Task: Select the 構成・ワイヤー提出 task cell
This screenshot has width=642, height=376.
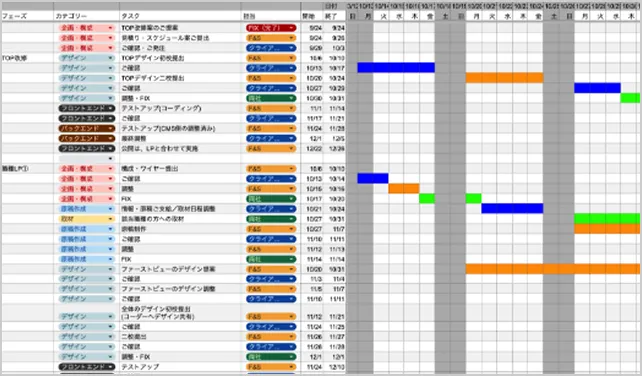Action: pos(180,169)
